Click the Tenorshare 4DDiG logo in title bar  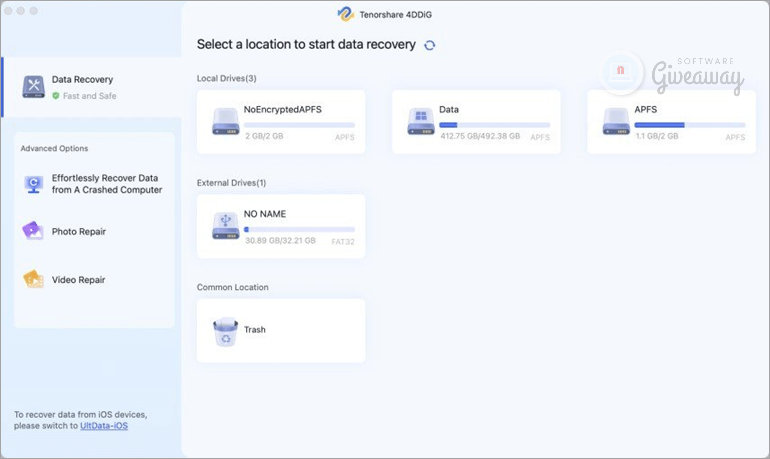[x=346, y=13]
